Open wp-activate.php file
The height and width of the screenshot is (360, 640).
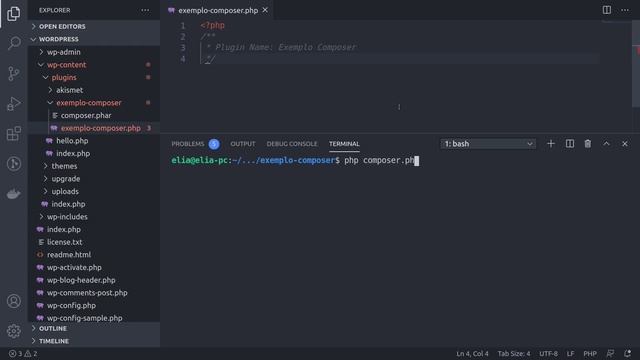74,267
